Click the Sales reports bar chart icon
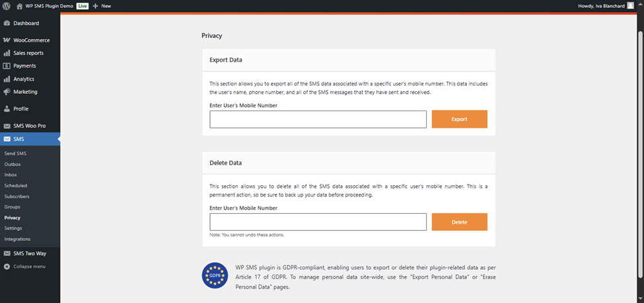This screenshot has width=644, height=303. pos(7,53)
